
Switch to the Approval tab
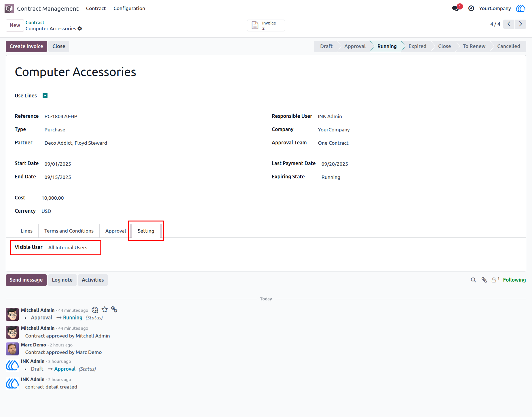pyautogui.click(x=115, y=231)
